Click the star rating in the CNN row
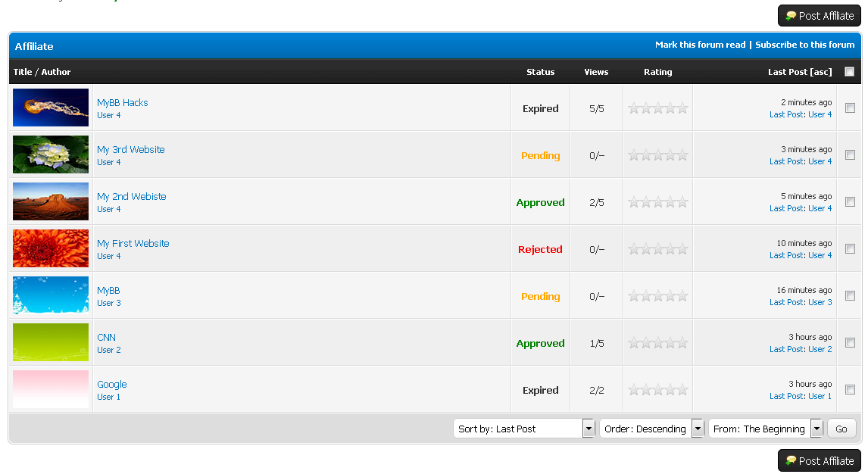 [658, 343]
